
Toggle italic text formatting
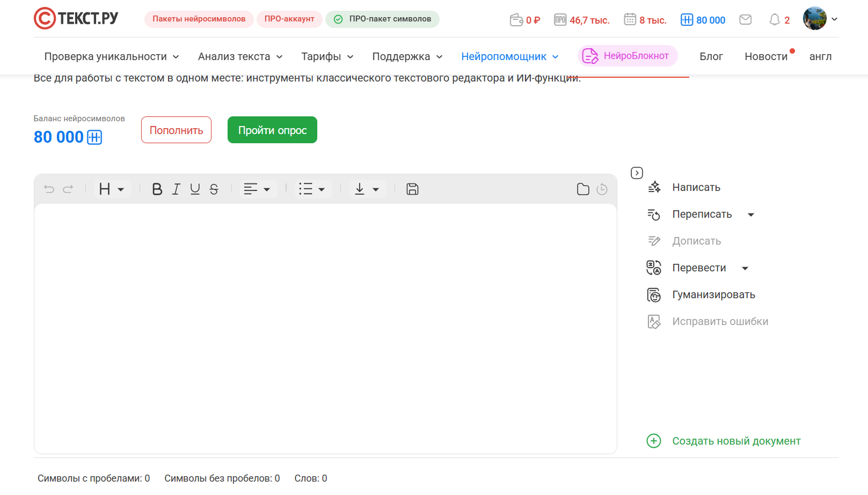click(x=176, y=189)
